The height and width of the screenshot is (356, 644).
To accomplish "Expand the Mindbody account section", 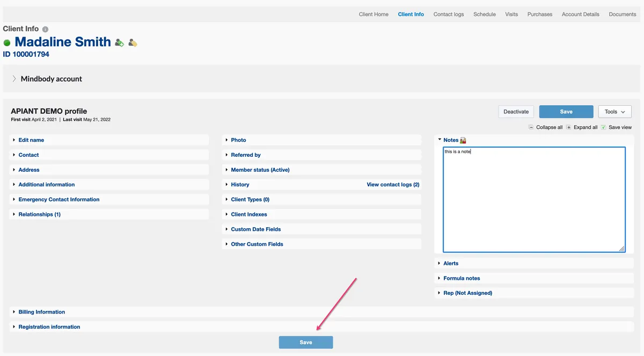I will (321, 79).
